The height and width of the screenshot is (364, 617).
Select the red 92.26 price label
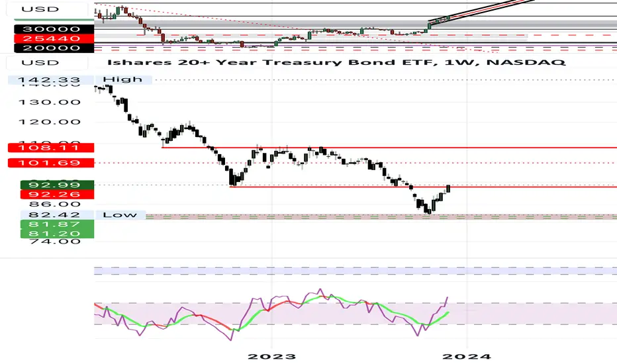(x=57, y=194)
